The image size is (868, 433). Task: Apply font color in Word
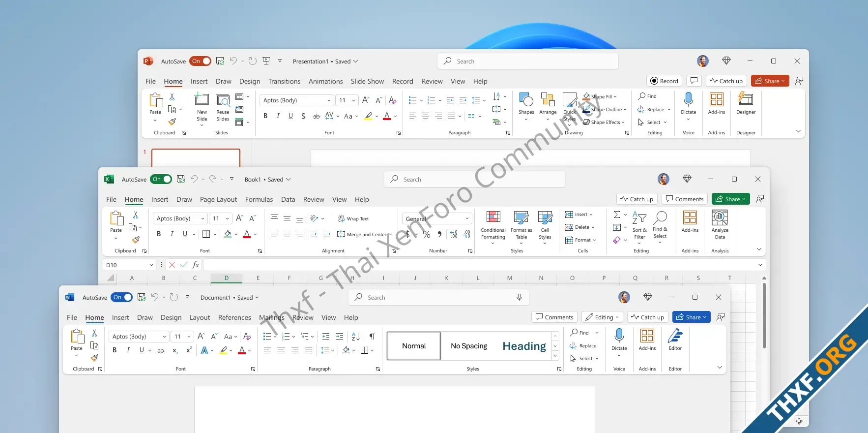coord(242,350)
